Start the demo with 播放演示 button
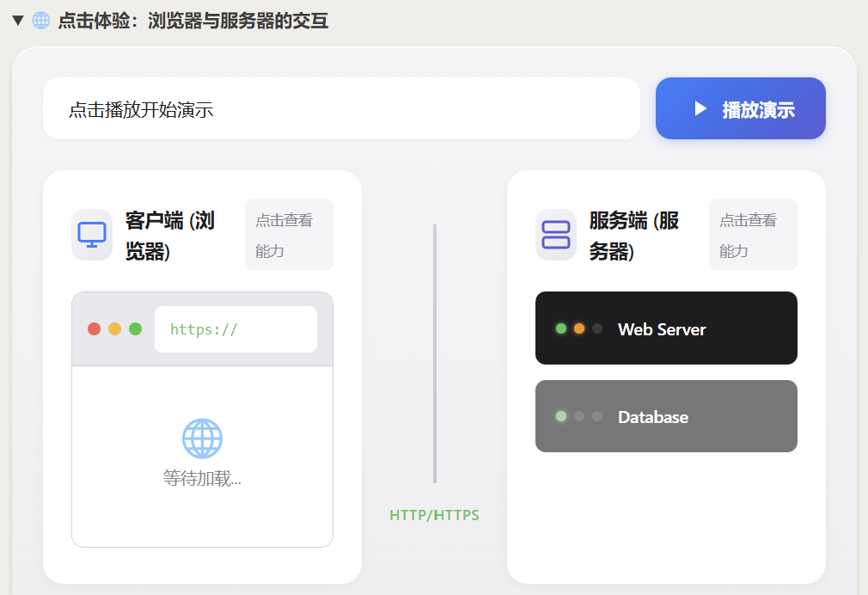868x595 pixels. click(740, 108)
